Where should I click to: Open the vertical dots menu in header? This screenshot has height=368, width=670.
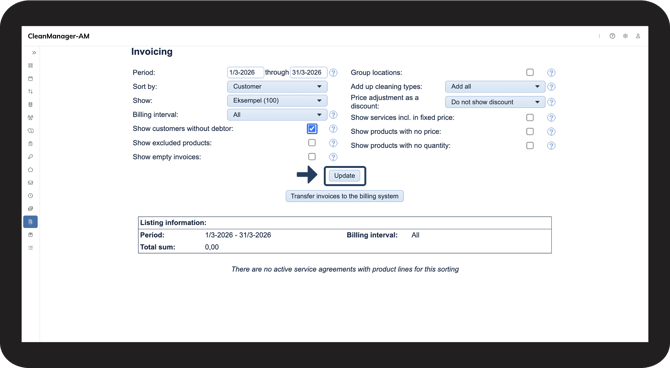[599, 36]
